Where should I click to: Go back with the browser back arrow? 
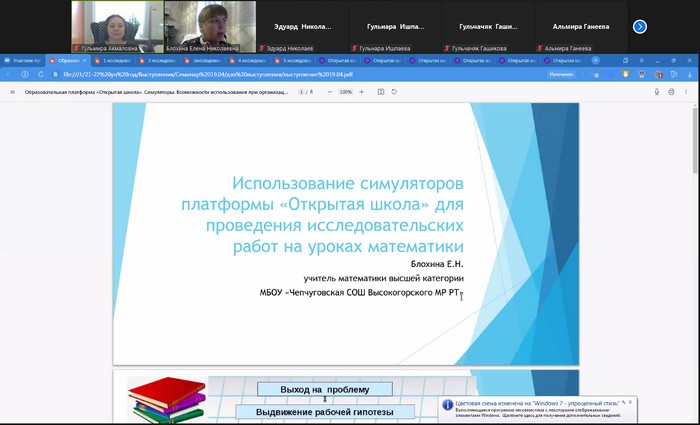[8, 74]
